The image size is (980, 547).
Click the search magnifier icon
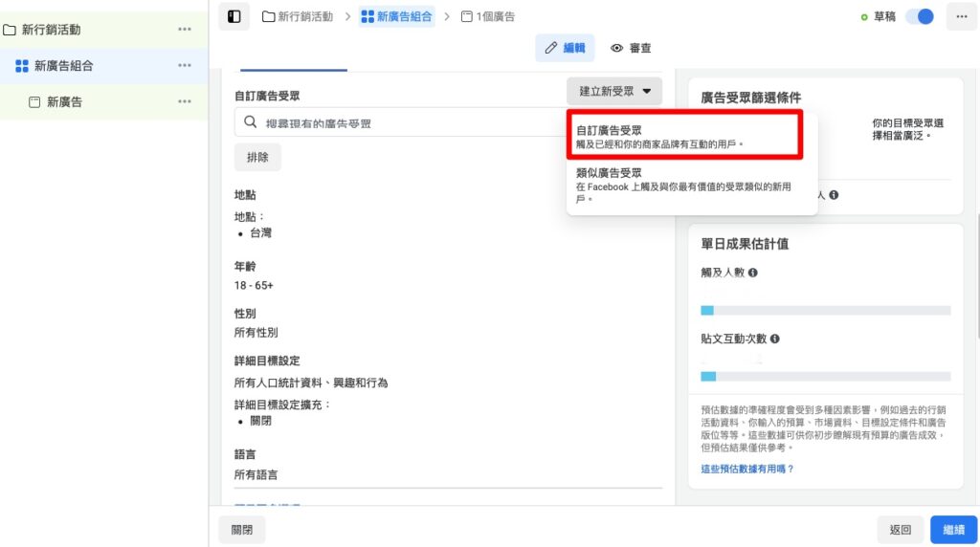251,122
